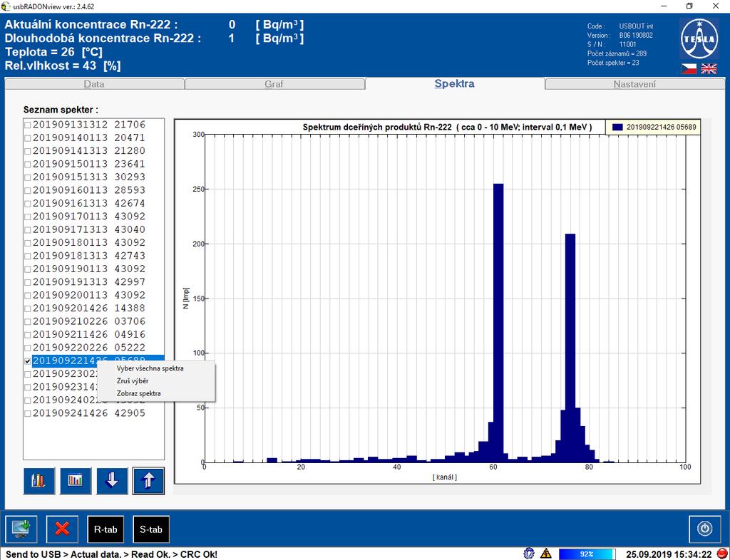The width and height of the screenshot is (730, 560).
Task: Check spectrum 201909201426 14388
Action: coord(28,308)
